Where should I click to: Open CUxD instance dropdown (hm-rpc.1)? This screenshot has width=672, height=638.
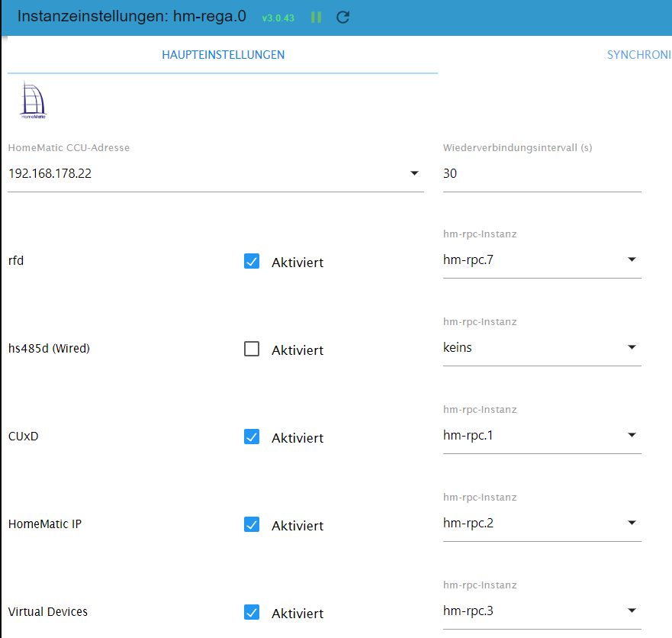tap(542, 436)
